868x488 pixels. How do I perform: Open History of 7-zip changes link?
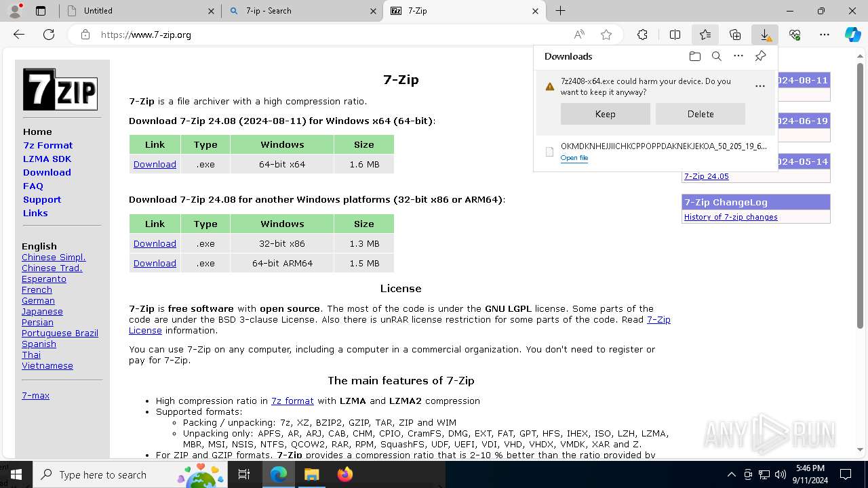731,217
